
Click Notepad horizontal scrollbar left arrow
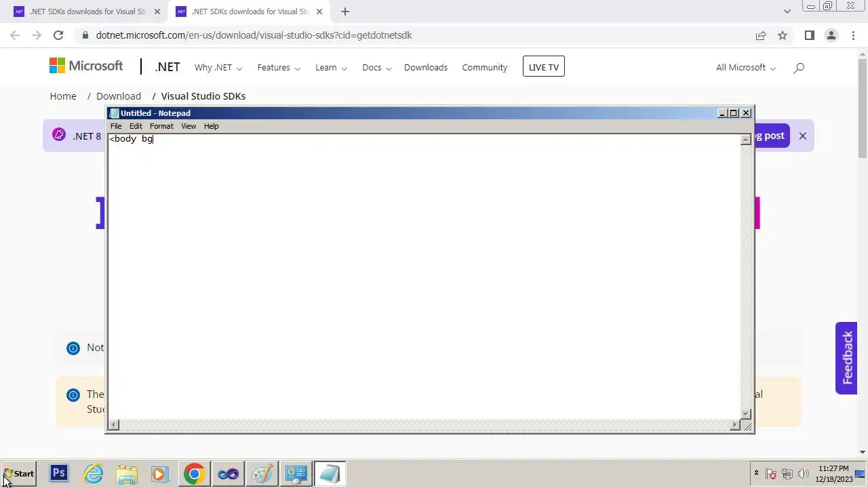click(x=114, y=425)
